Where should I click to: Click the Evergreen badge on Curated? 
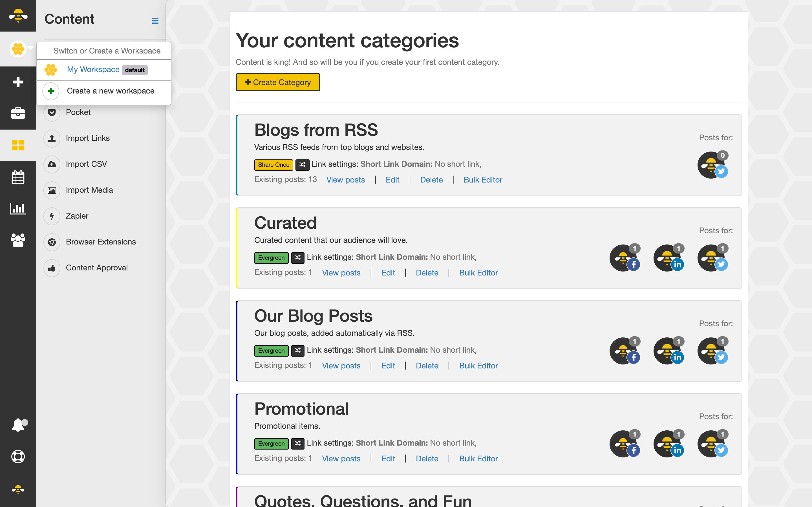(x=271, y=257)
